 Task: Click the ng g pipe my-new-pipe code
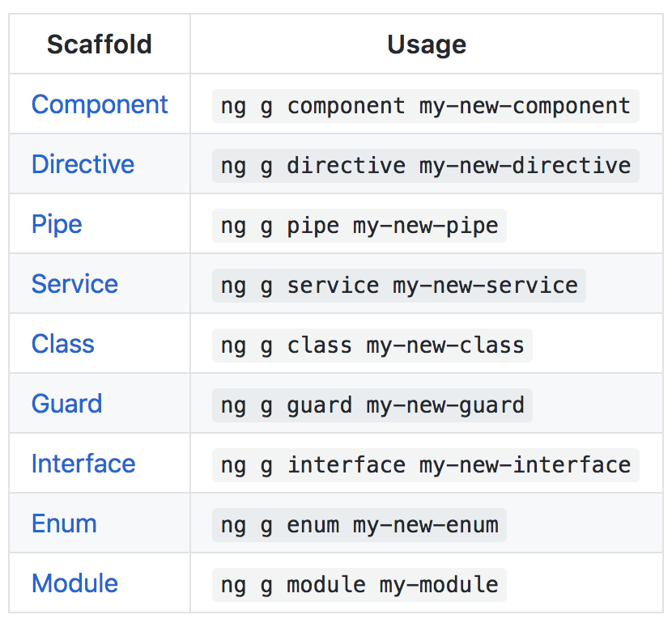point(359,226)
